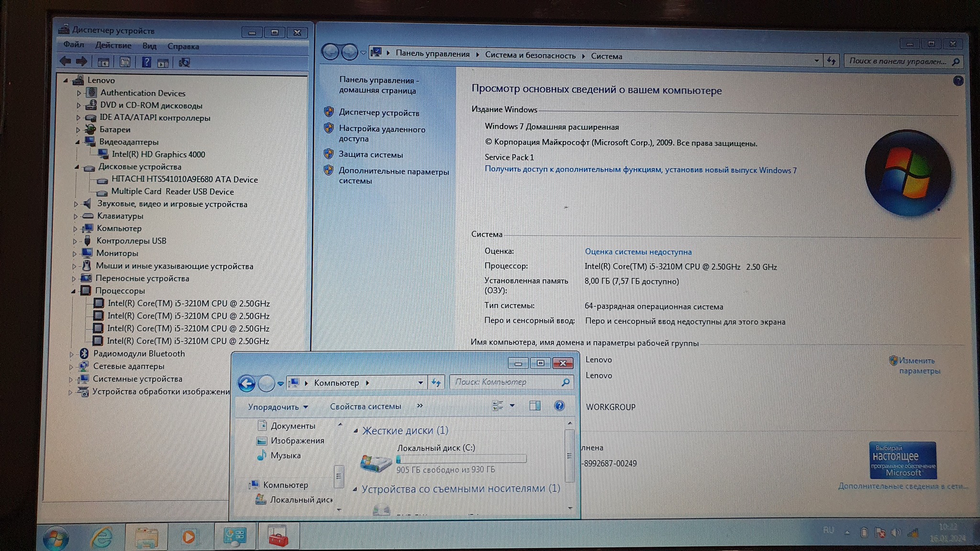Click the Защита системы link
Screen dimensions: 980x551
[370, 154]
